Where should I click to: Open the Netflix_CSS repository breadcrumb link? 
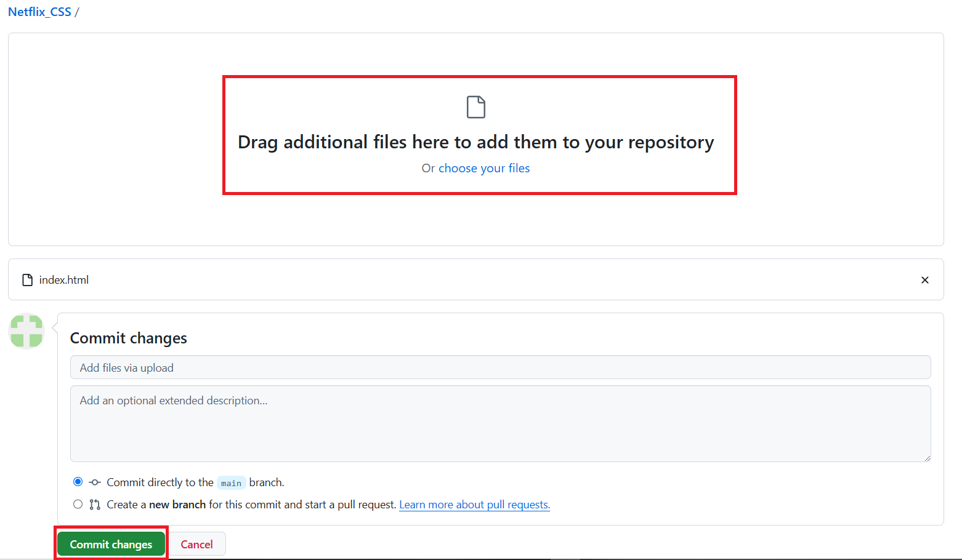(x=39, y=12)
